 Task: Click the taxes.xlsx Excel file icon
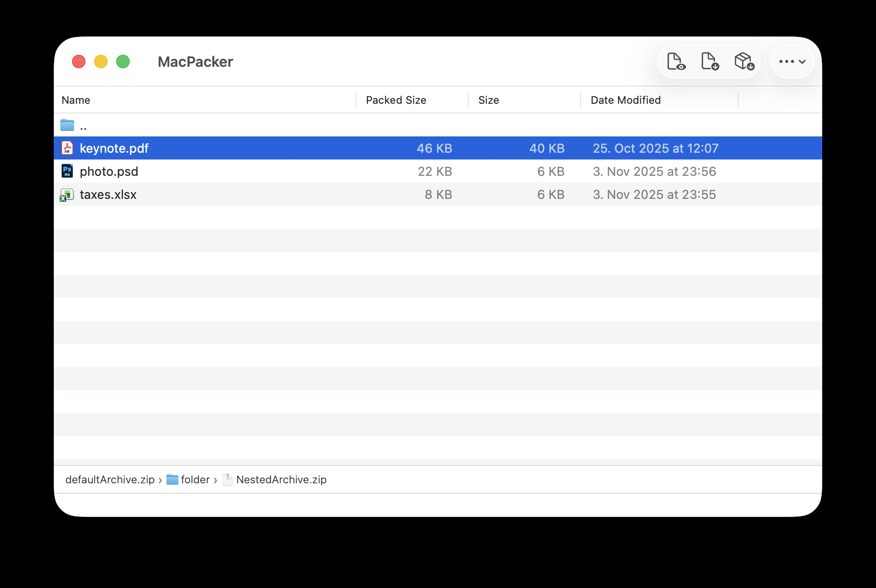pyautogui.click(x=67, y=195)
